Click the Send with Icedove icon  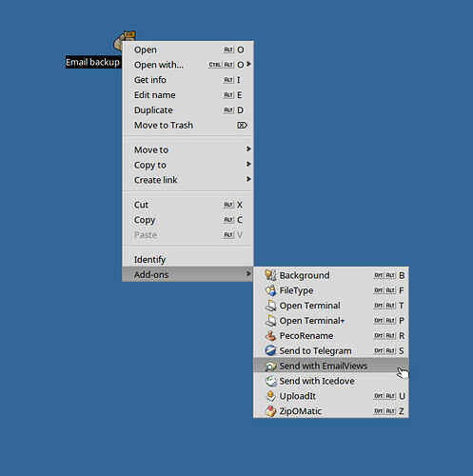pyautogui.click(x=270, y=381)
